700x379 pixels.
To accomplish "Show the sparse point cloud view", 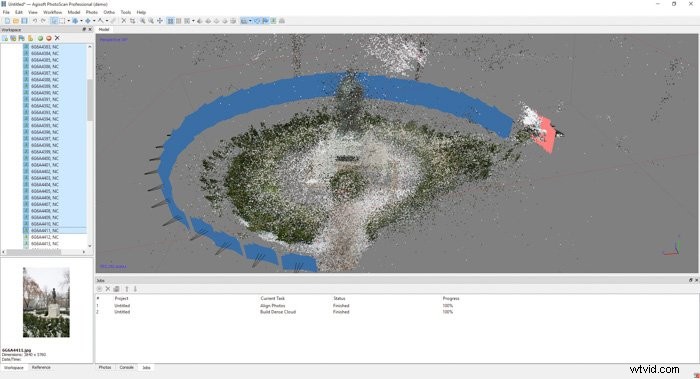I will (x=170, y=21).
